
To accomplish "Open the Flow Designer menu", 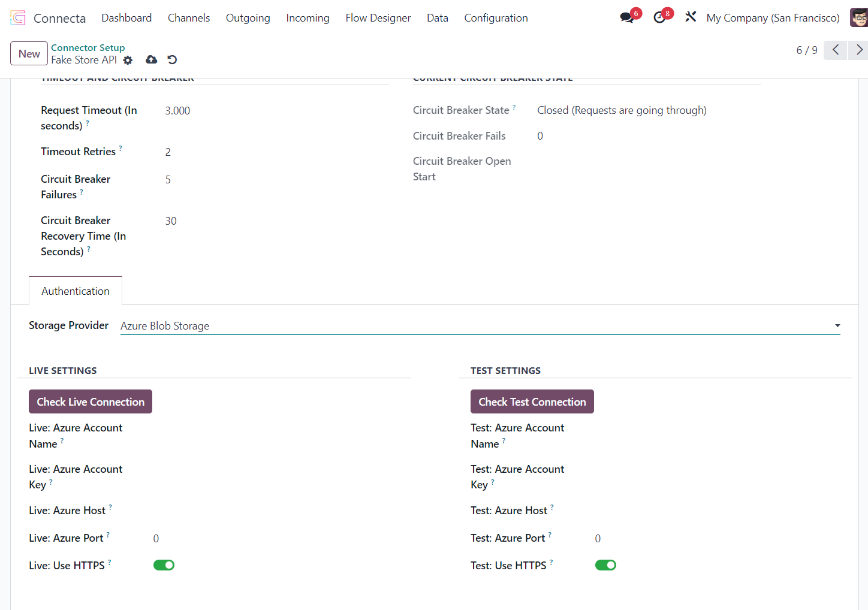I will click(x=378, y=18).
